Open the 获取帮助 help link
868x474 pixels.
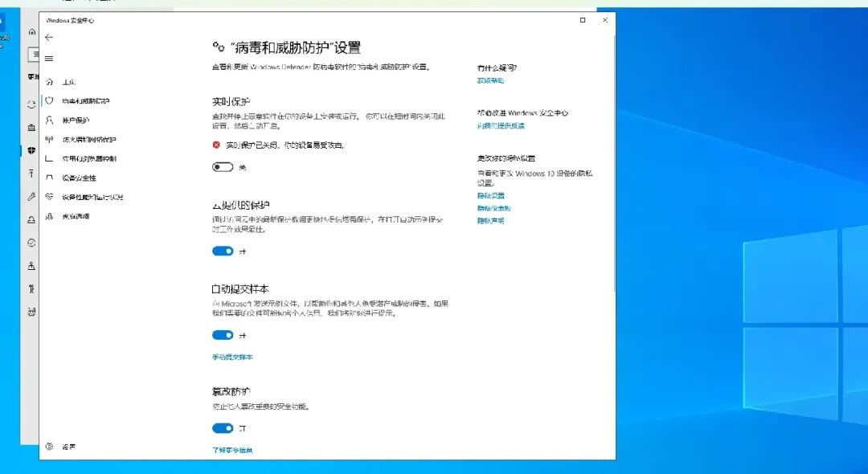(490, 81)
